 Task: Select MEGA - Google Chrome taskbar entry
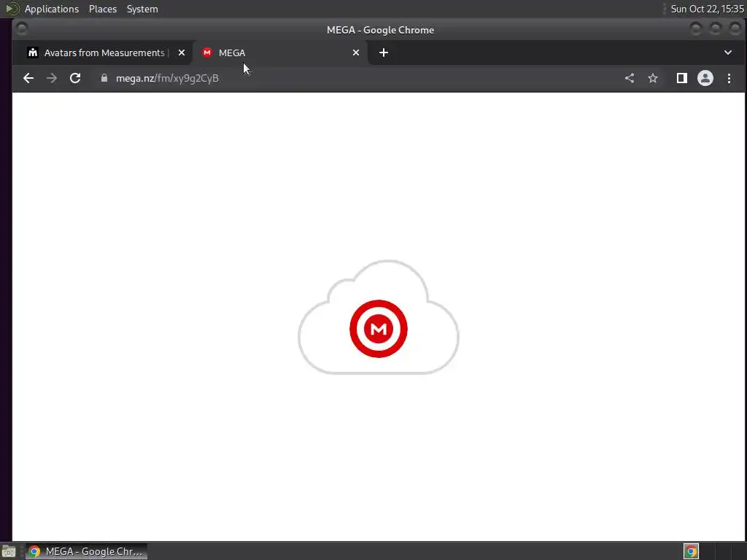[x=86, y=551]
